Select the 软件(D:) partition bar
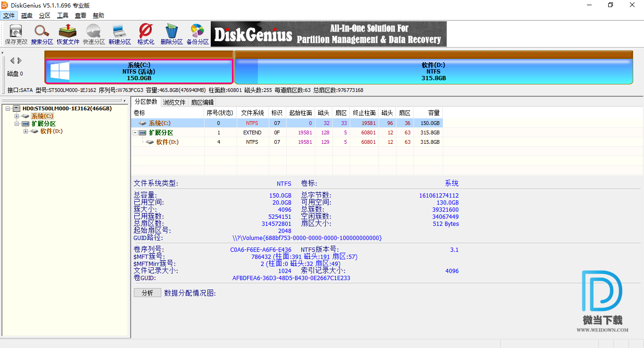644x348 pixels. point(433,71)
